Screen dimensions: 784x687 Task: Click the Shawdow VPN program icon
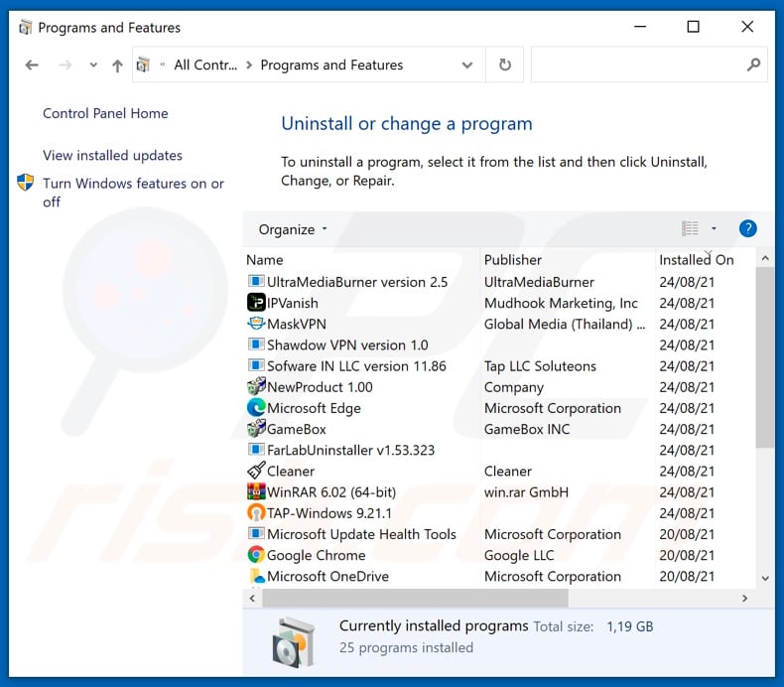pos(256,344)
